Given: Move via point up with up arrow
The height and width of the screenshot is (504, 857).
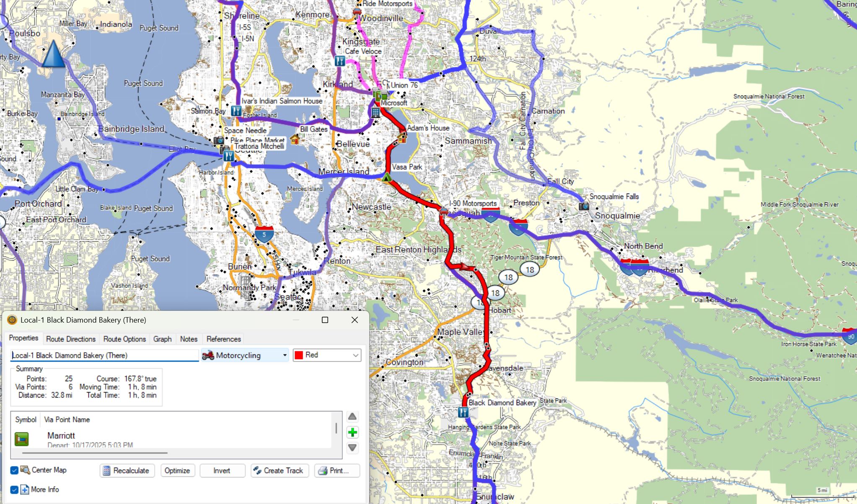Looking at the screenshot, I should (352, 416).
